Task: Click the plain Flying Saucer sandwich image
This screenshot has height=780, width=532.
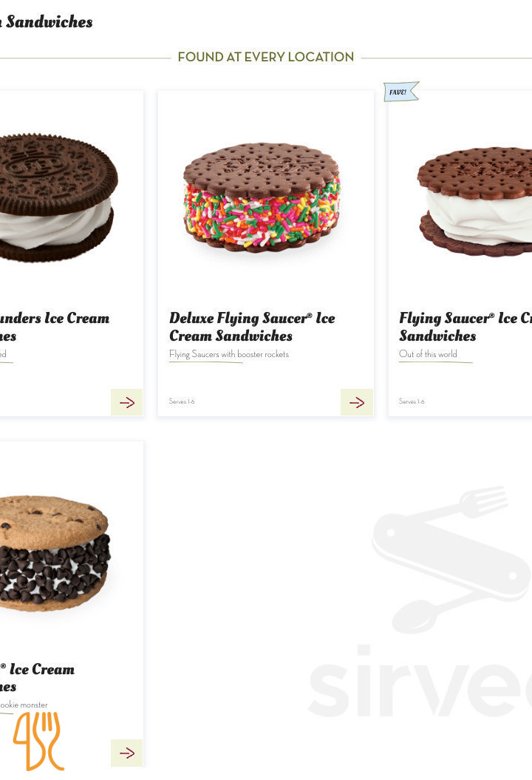Action: [474, 201]
